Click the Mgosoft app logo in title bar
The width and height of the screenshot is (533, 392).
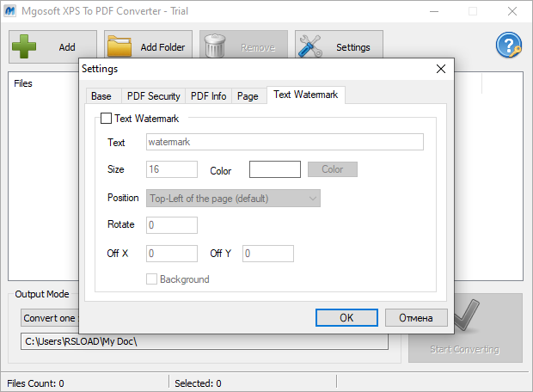pos(9,11)
